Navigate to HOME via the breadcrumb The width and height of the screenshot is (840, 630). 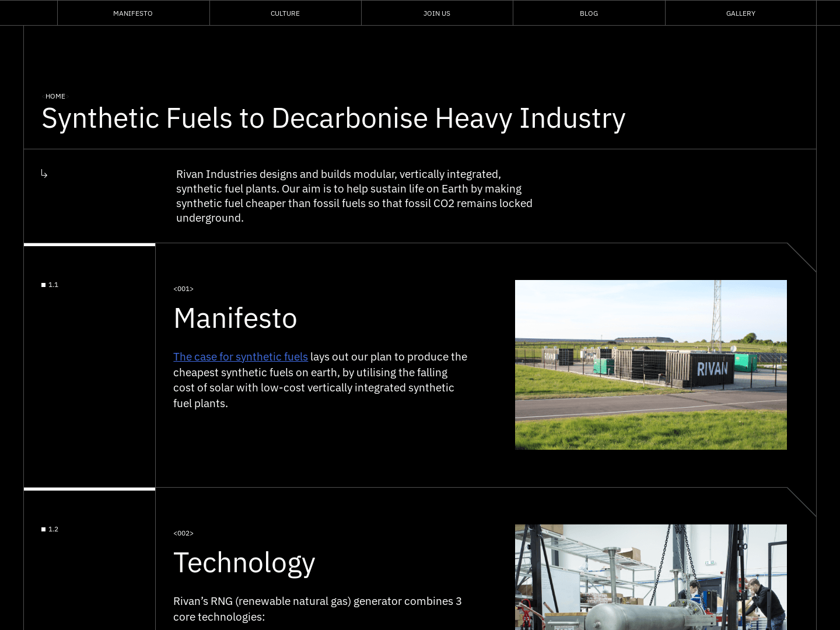[55, 96]
